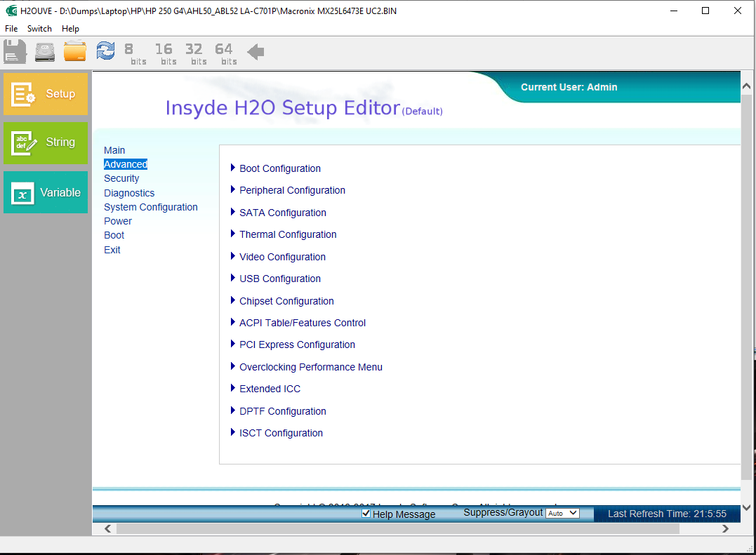Select the 16 bits toolbar option
This screenshot has width=756, height=555.
coord(166,53)
